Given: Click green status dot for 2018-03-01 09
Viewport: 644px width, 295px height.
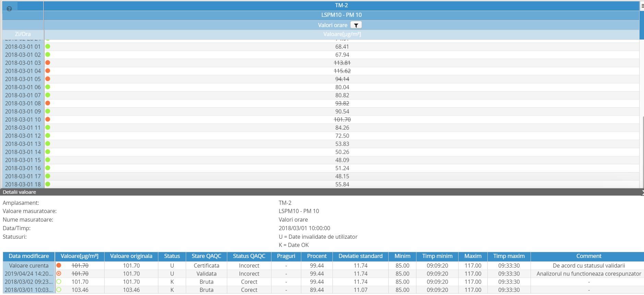Looking at the screenshot, I should (48, 111).
